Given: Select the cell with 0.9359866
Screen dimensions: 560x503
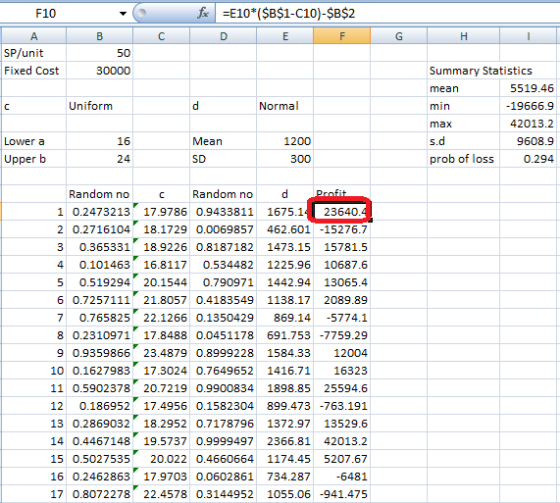Looking at the screenshot, I should (99, 353).
